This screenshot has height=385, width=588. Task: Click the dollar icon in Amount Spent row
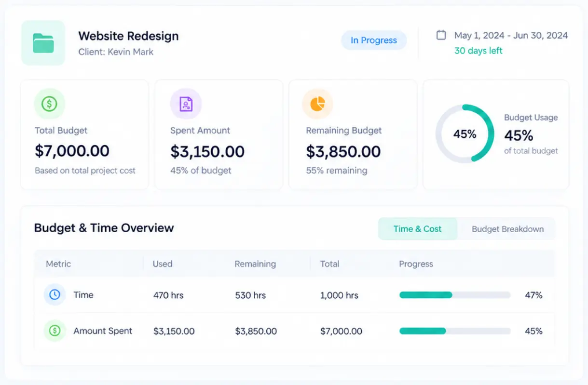point(55,331)
